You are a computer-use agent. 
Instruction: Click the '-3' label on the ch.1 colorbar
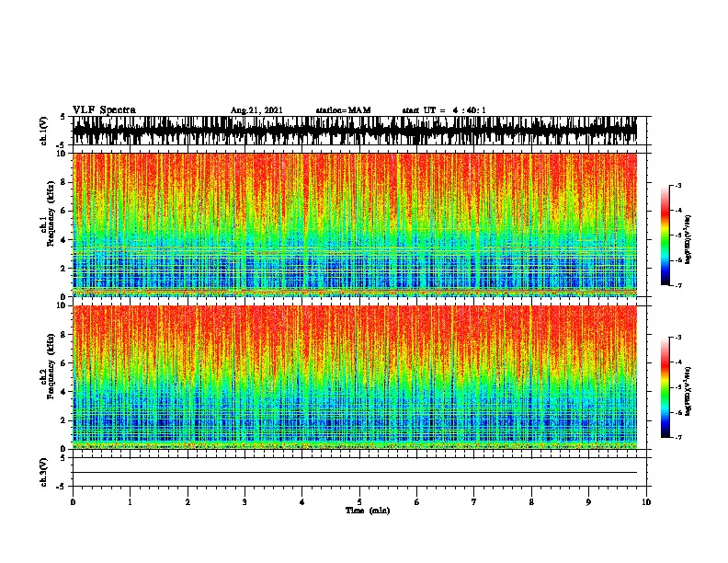coord(677,185)
